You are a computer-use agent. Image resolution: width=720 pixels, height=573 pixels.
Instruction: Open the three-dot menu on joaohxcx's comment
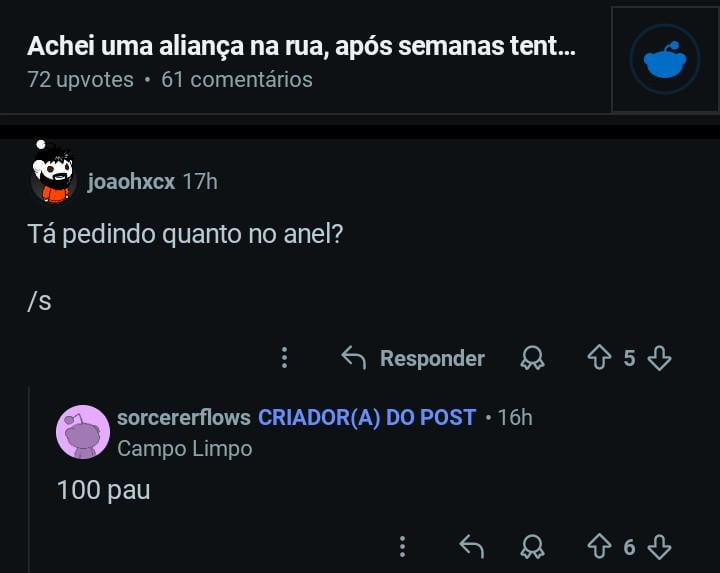click(x=284, y=358)
